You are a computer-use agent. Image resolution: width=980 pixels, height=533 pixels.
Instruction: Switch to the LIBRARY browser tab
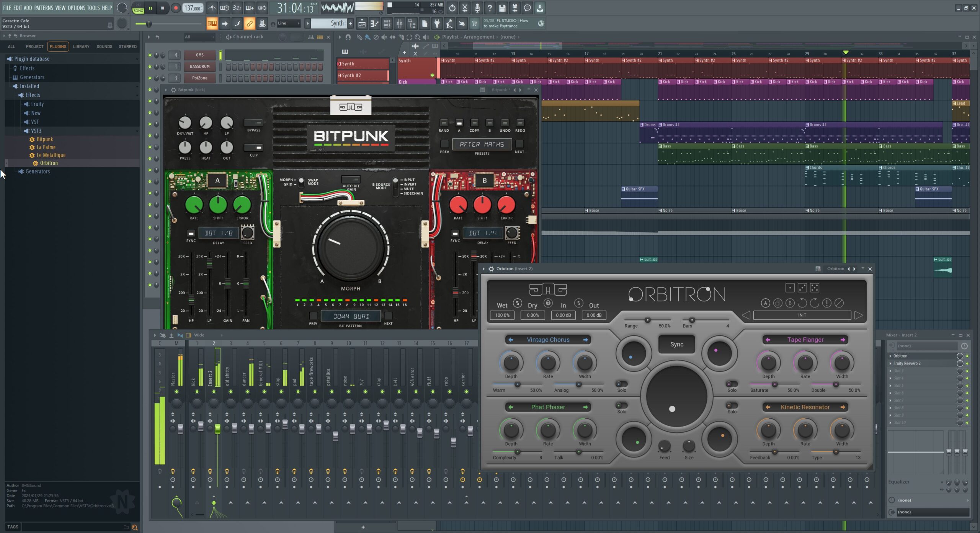(x=81, y=46)
